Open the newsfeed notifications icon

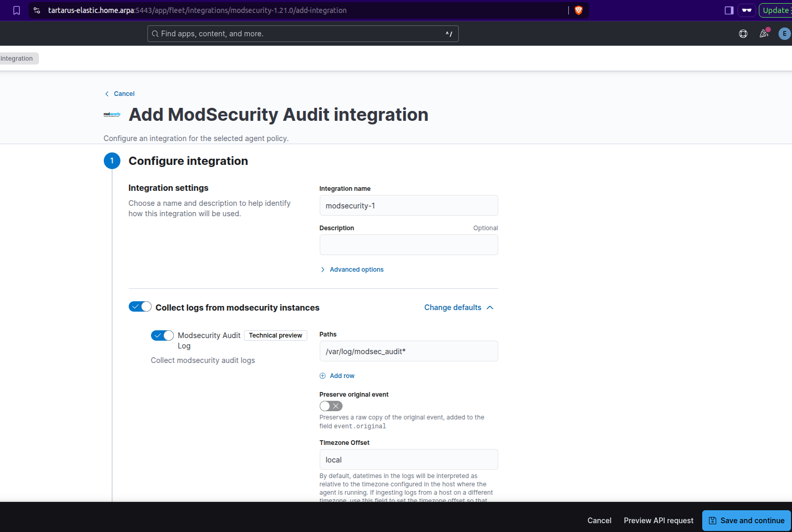pos(764,34)
